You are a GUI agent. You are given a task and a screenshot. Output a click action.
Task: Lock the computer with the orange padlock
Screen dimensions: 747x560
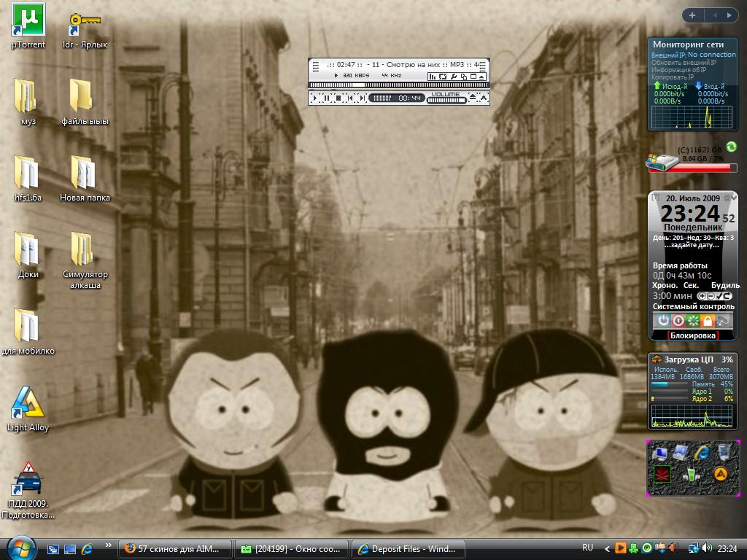point(708,321)
